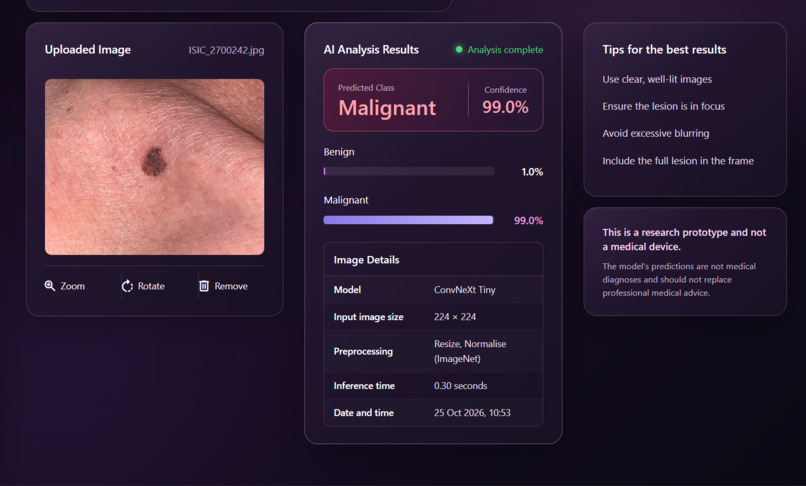Screen dimensions: 806x486
Task: Click the Zoom magnifier icon
Action: click(x=50, y=285)
